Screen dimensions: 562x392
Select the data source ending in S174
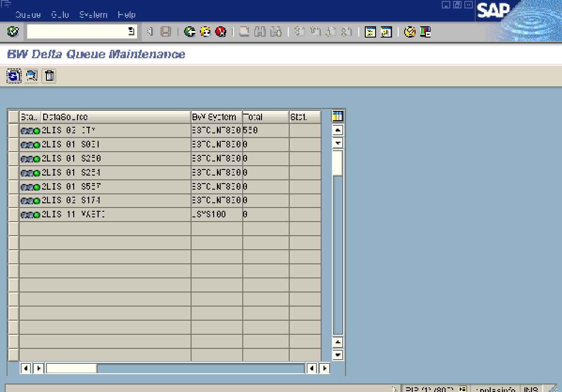(x=116, y=200)
